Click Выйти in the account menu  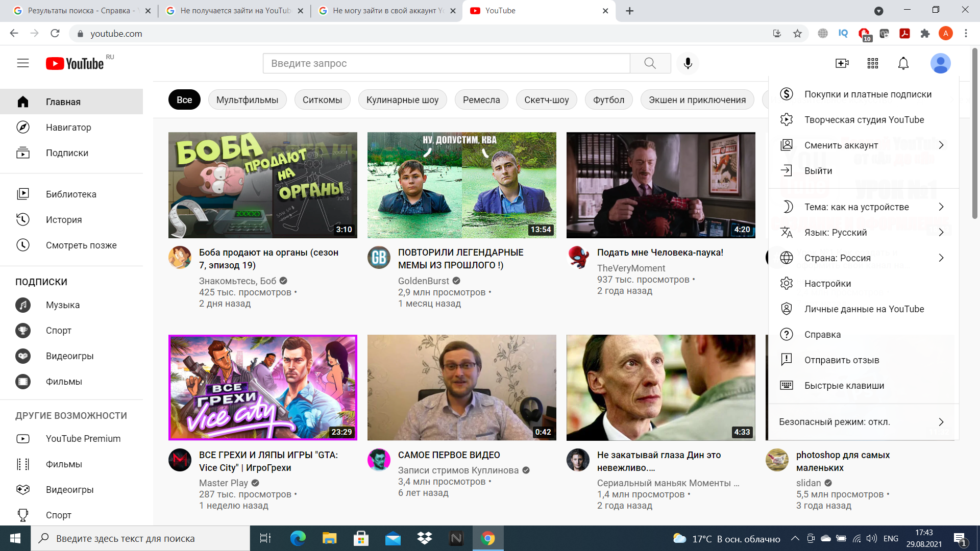tap(818, 171)
